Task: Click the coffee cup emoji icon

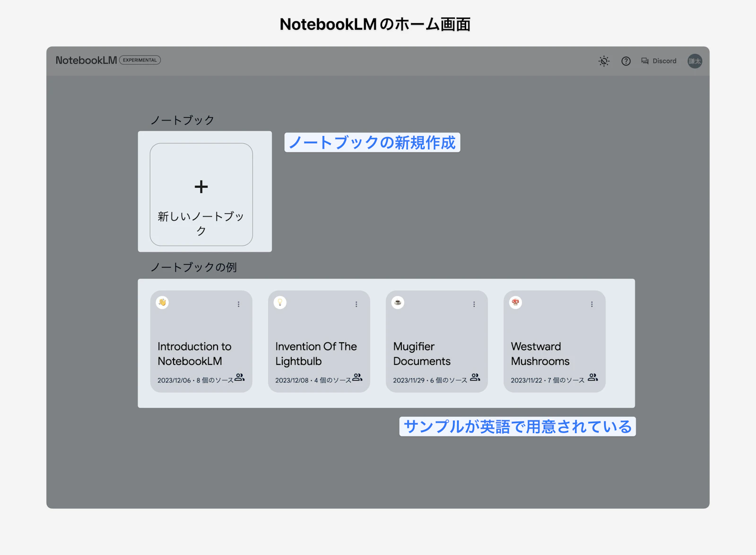Action: tap(398, 303)
